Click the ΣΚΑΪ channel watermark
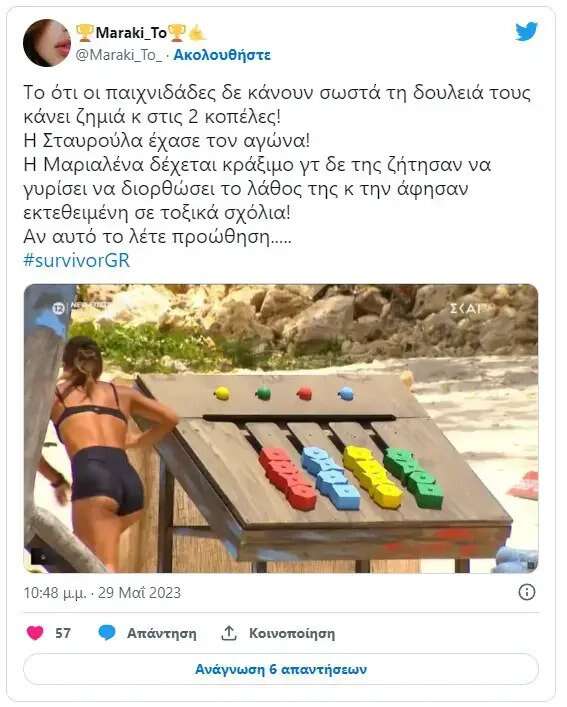Image resolution: width=567 pixels, height=707 pixels. point(466,309)
